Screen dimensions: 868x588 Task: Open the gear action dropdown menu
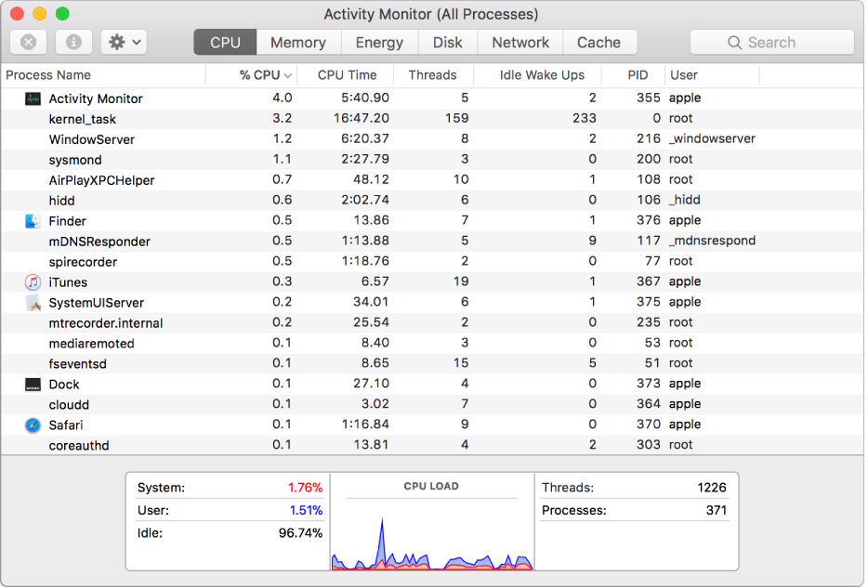coord(125,43)
